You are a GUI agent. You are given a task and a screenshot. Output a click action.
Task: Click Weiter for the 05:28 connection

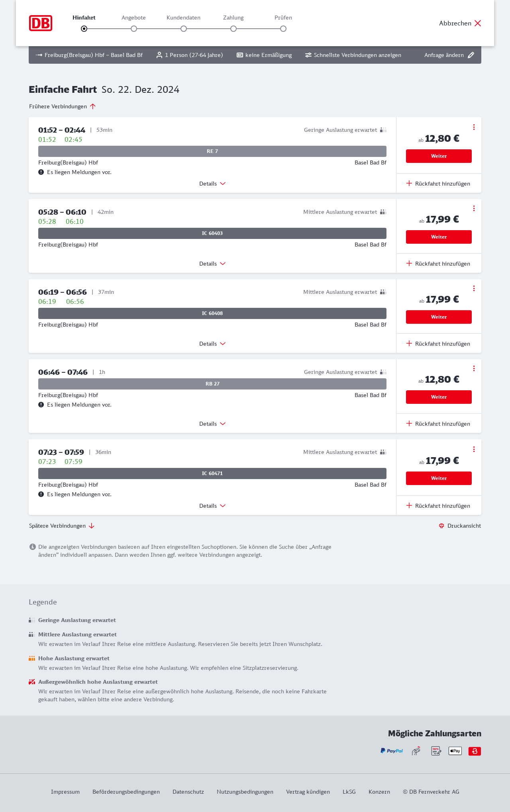click(x=439, y=237)
